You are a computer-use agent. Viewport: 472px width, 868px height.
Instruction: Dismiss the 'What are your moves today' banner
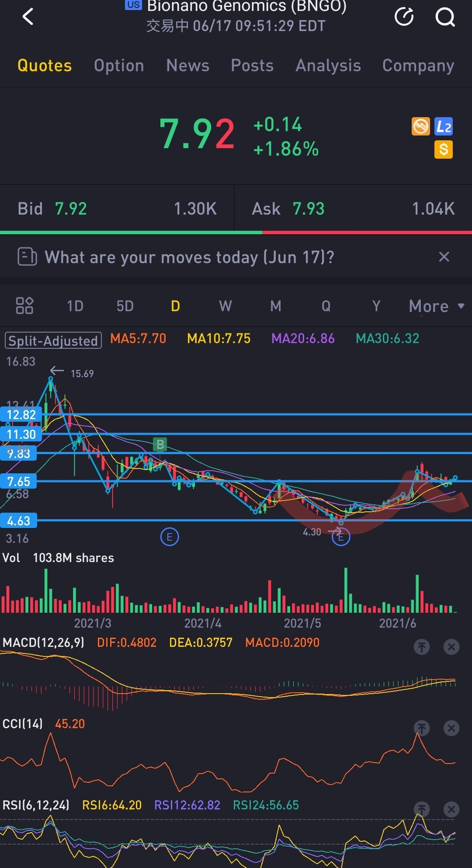(444, 257)
